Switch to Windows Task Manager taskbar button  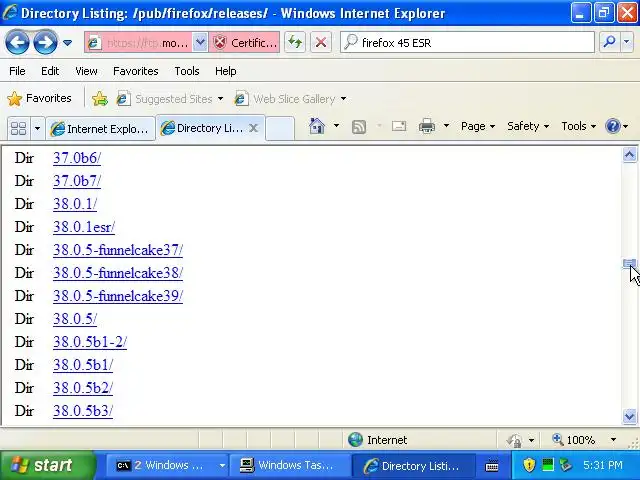[290, 465]
